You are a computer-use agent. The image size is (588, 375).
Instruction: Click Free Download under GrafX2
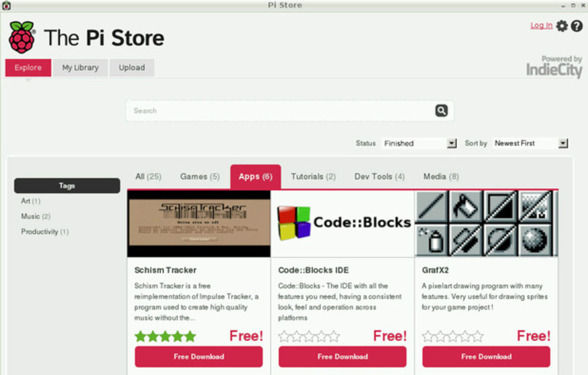tap(486, 357)
